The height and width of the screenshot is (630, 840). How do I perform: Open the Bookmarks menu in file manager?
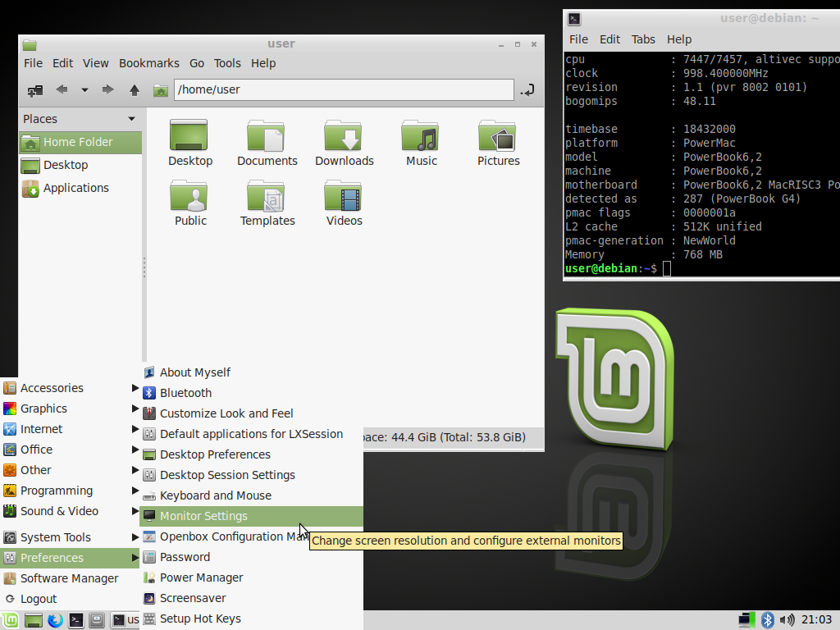pos(149,63)
